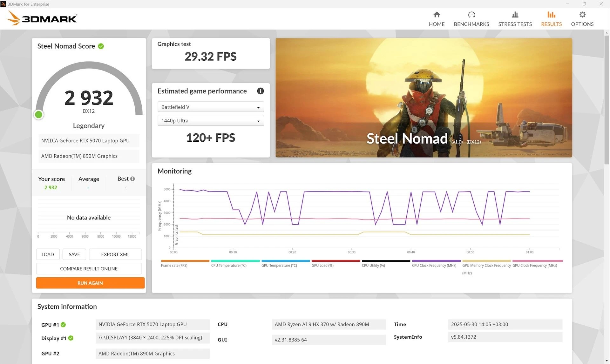The width and height of the screenshot is (610, 364).
Task: Click the green validation check beside Steel Nomad Score
Action: pyautogui.click(x=101, y=46)
